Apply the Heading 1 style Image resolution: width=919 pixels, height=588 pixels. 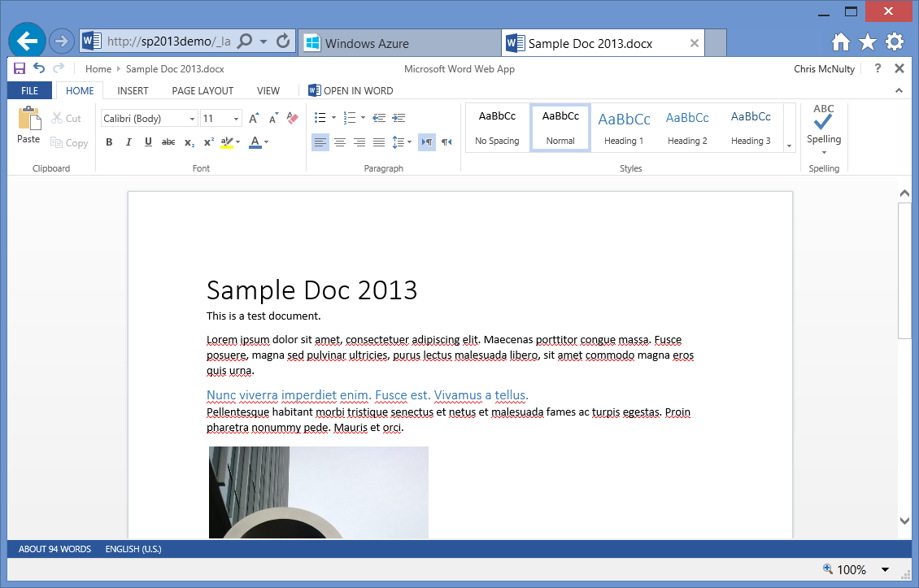click(x=624, y=128)
